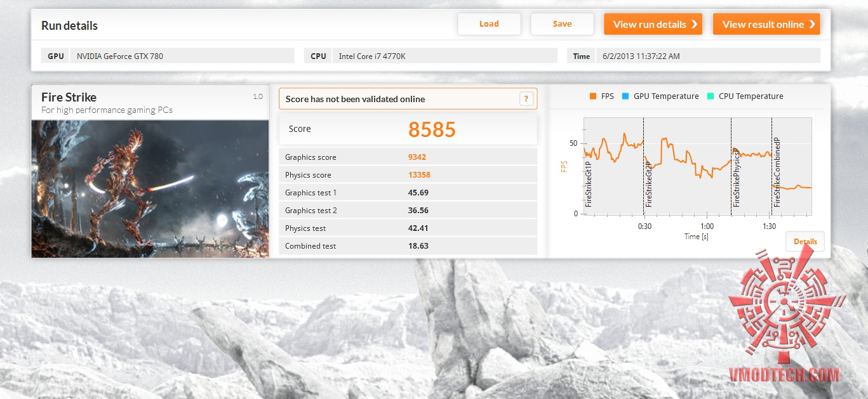Click the FireStrikePhysicsP marker in the chart
868x399 pixels.
click(x=737, y=178)
